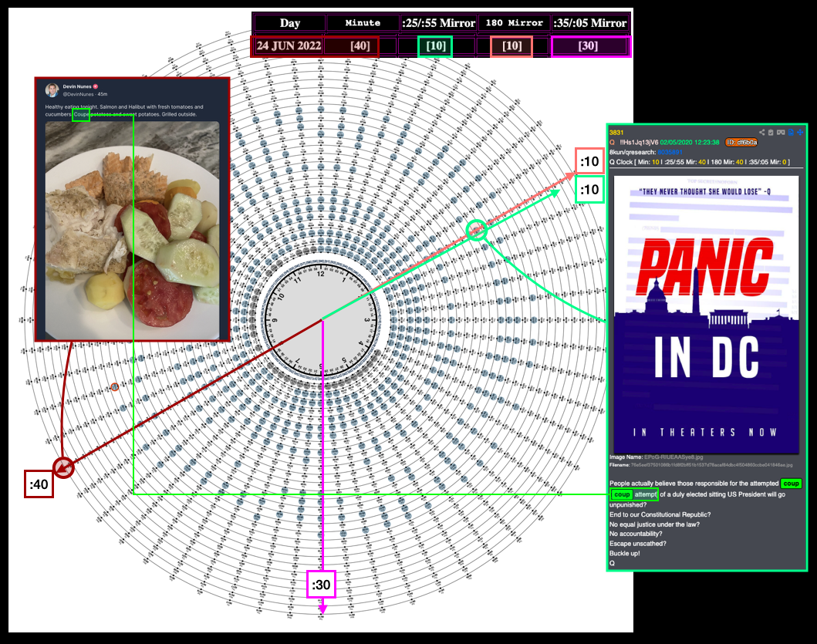Click the clipboard icon in post 3831 header
The height and width of the screenshot is (644, 817).
(x=771, y=133)
